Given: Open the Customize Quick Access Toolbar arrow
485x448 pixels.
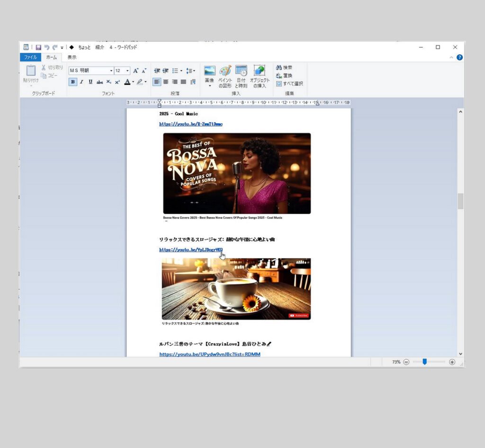Looking at the screenshot, I should coord(62,48).
